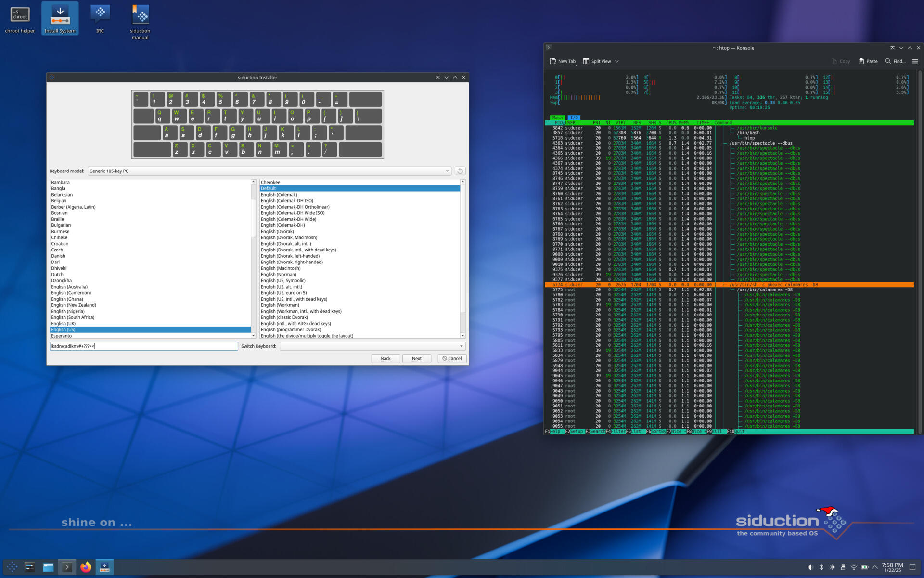Click F3 Search in htop footer

tap(595, 432)
